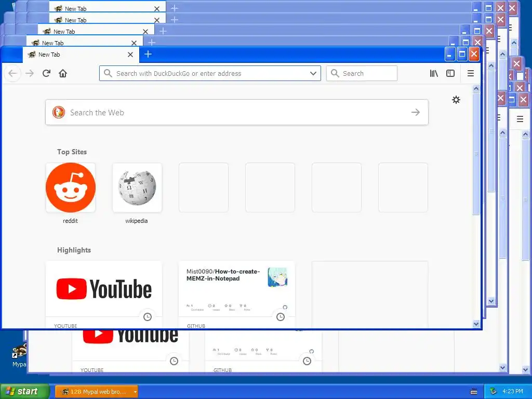Click the front window's vertical scrollbar thumb
This screenshot has width=532, height=399.
[476, 154]
